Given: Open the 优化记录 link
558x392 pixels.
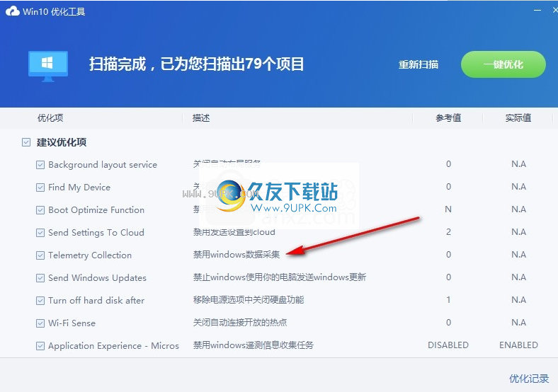Looking at the screenshot, I should click(x=529, y=379).
